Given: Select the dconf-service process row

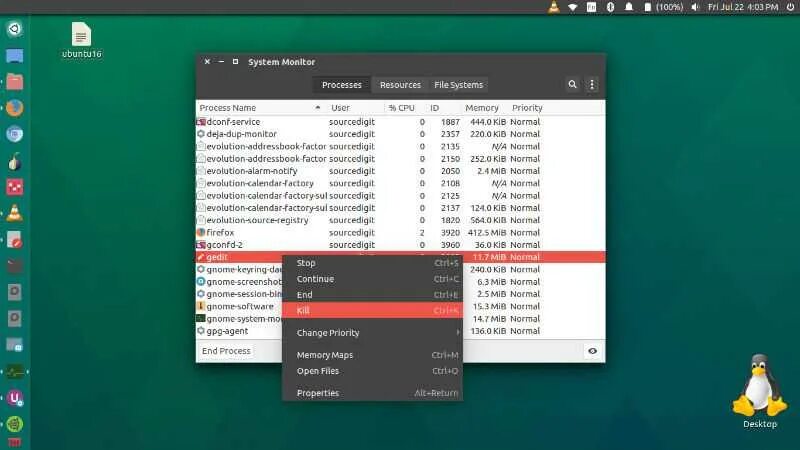Looking at the screenshot, I should pos(401,122).
